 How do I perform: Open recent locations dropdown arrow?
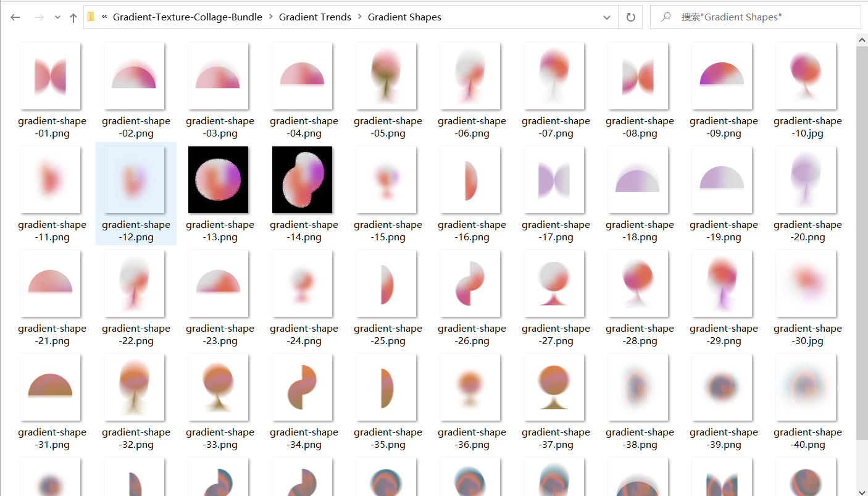[x=57, y=18]
